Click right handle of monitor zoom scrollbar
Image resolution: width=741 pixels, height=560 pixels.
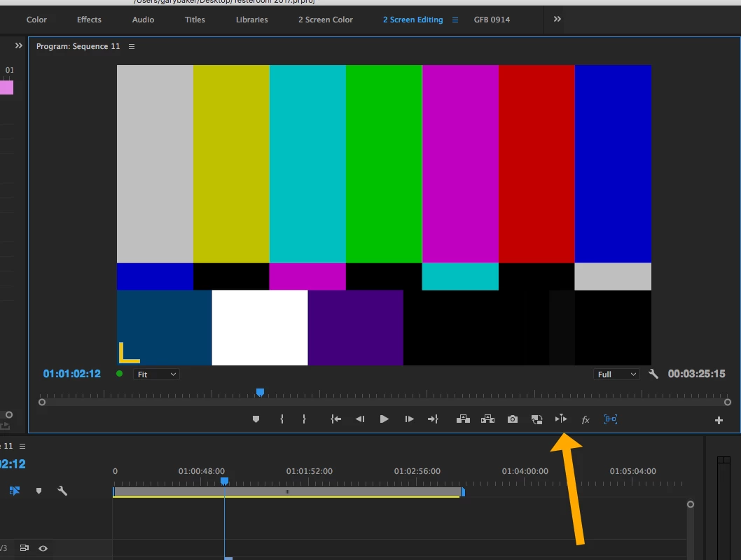tap(728, 402)
